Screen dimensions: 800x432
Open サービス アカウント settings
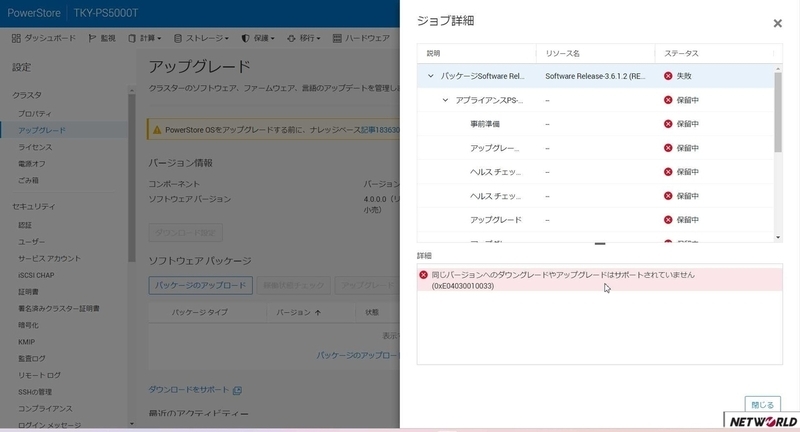pos(49,259)
